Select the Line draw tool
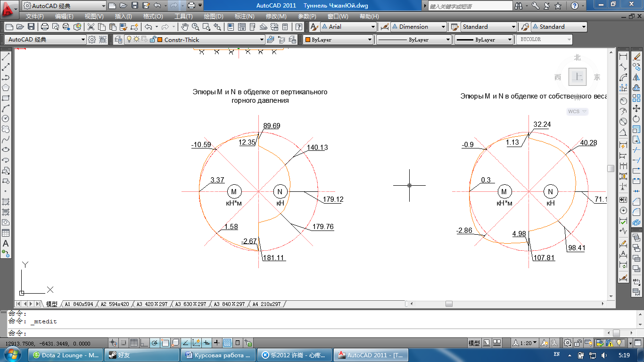644x362 pixels. click(x=6, y=57)
